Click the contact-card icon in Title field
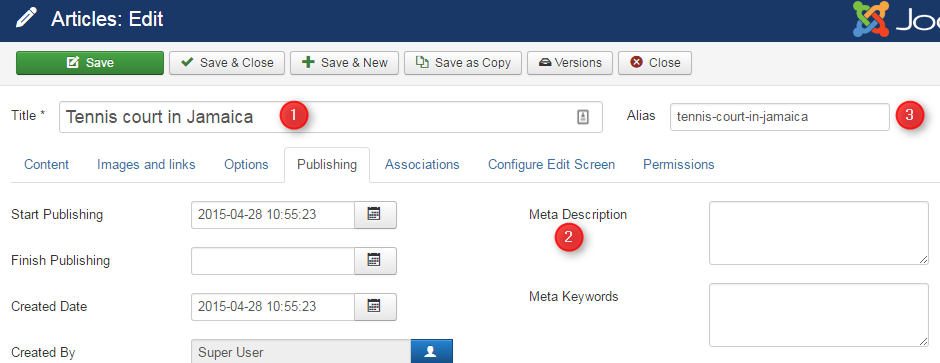This screenshot has height=363, width=940. [x=583, y=117]
